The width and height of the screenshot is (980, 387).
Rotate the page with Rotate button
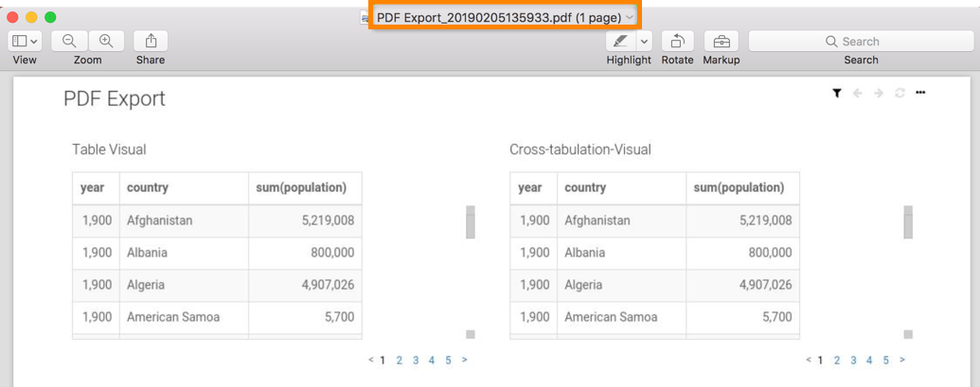point(677,41)
